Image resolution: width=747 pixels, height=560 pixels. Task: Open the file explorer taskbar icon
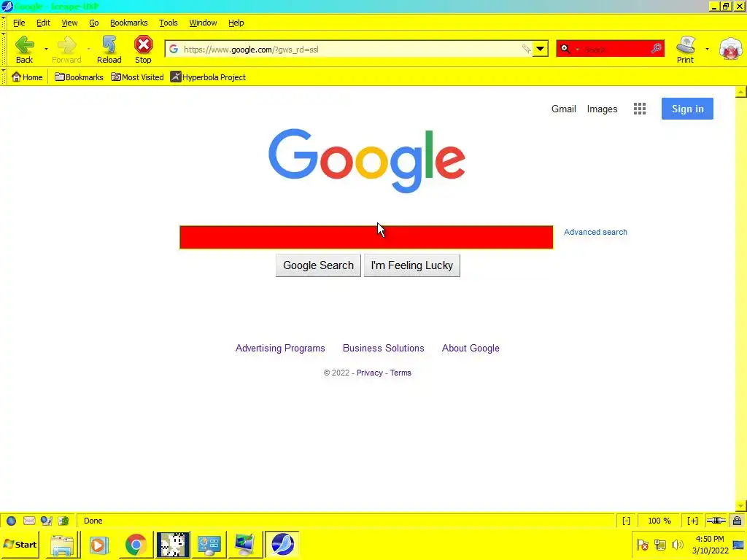tap(62, 544)
